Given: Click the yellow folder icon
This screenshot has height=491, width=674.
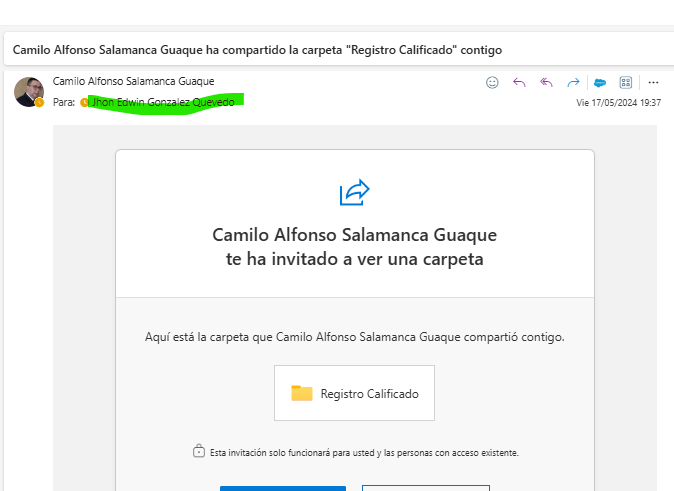Looking at the screenshot, I should pos(302,393).
